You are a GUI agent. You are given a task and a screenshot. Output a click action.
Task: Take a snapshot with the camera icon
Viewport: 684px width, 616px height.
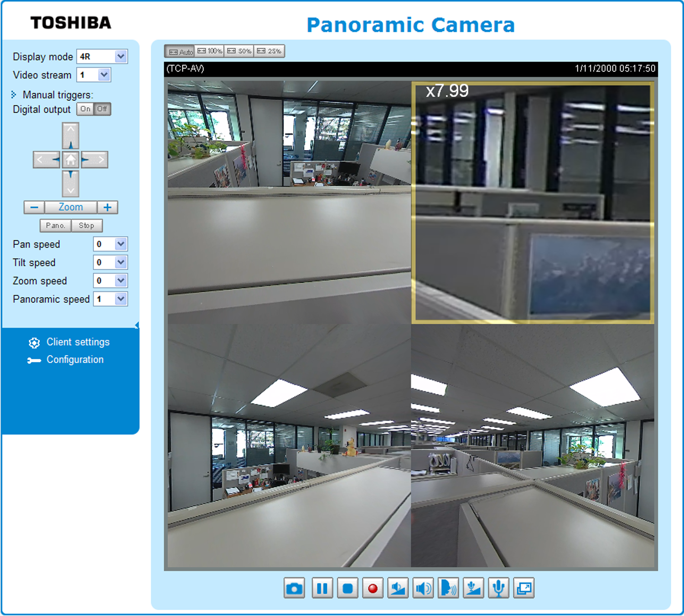pyautogui.click(x=294, y=588)
